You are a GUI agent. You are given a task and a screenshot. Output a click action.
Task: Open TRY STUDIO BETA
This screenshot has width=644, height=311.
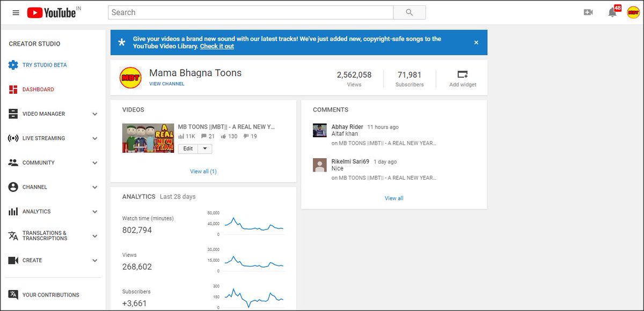pyautogui.click(x=45, y=65)
